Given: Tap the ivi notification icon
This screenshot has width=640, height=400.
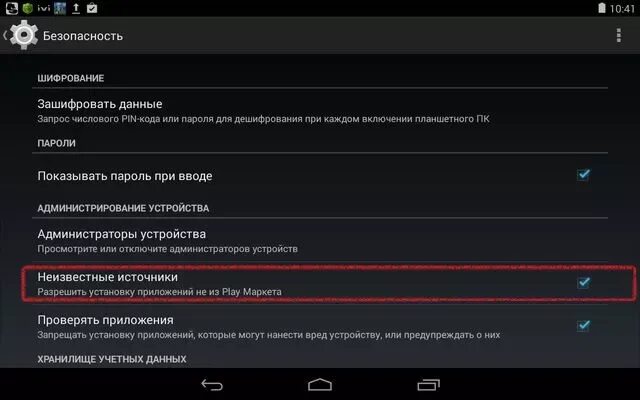Looking at the screenshot, I should pos(44,8).
